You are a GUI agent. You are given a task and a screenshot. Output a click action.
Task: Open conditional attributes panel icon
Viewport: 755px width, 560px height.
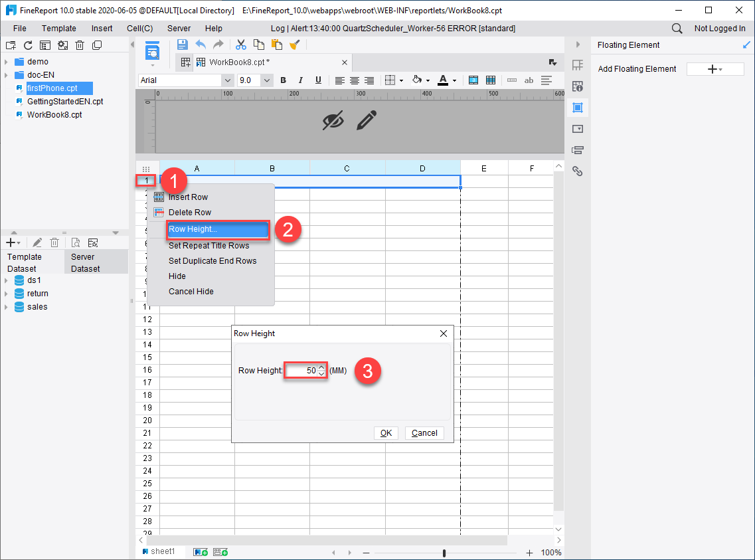coord(578,149)
